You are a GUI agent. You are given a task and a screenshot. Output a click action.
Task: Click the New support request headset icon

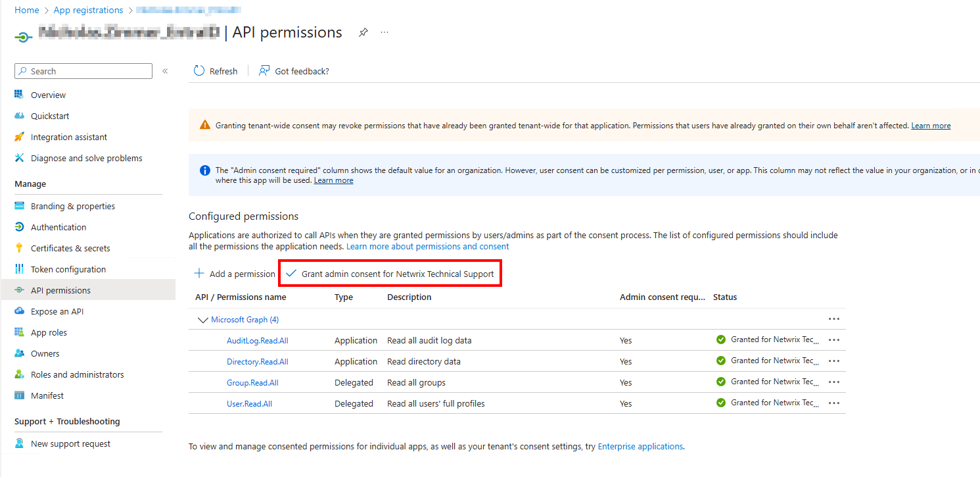(20, 443)
